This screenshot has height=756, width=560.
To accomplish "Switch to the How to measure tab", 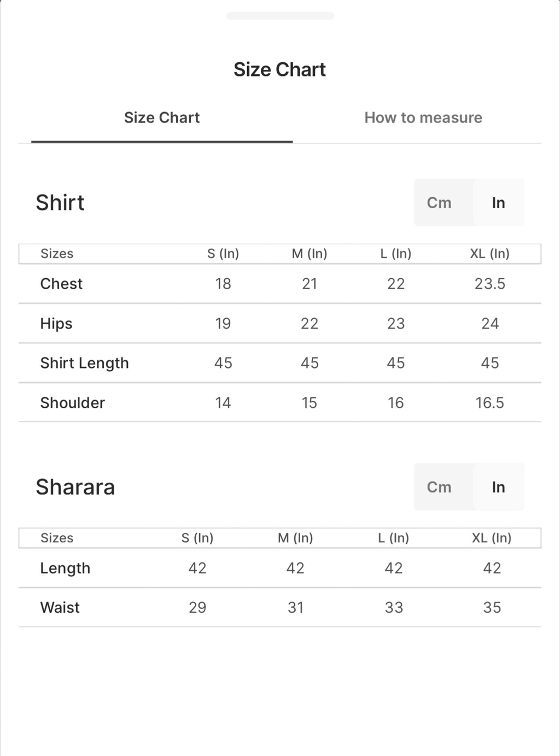I will [x=423, y=118].
